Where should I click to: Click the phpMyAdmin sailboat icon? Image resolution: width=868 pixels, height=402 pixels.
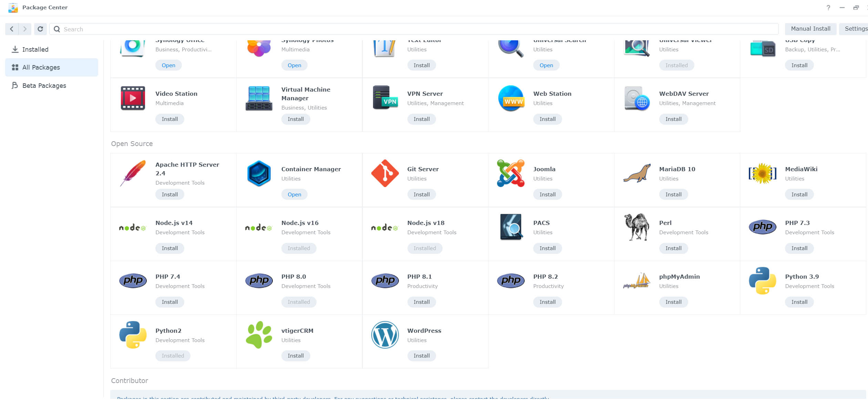click(637, 281)
